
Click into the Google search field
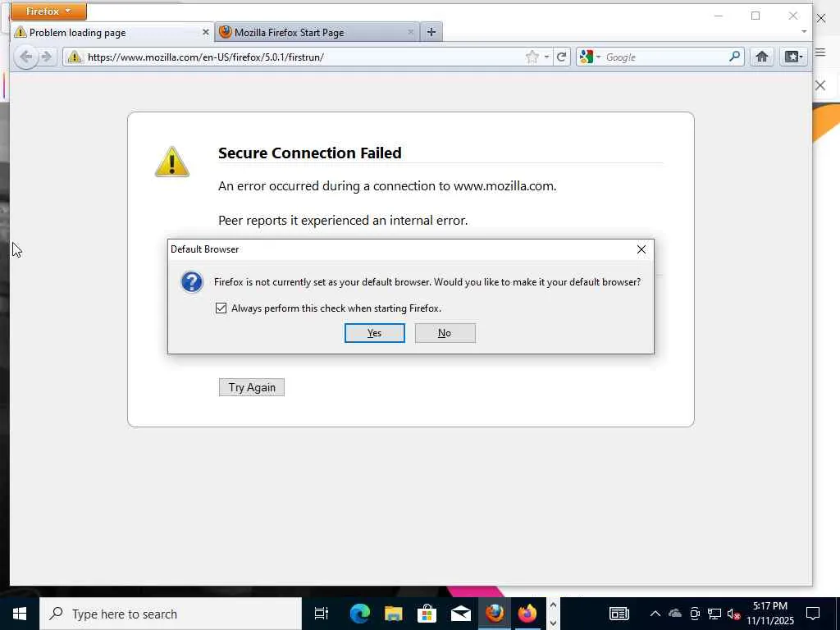point(665,57)
